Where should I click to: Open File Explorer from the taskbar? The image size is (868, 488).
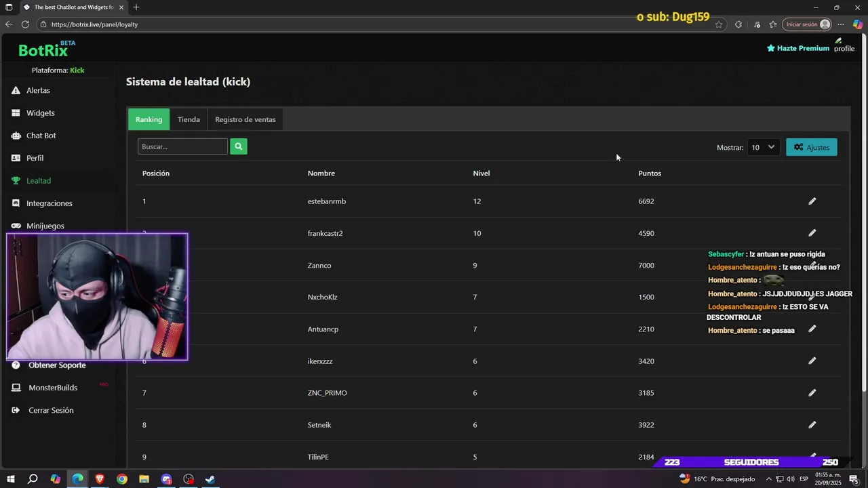coord(144,479)
